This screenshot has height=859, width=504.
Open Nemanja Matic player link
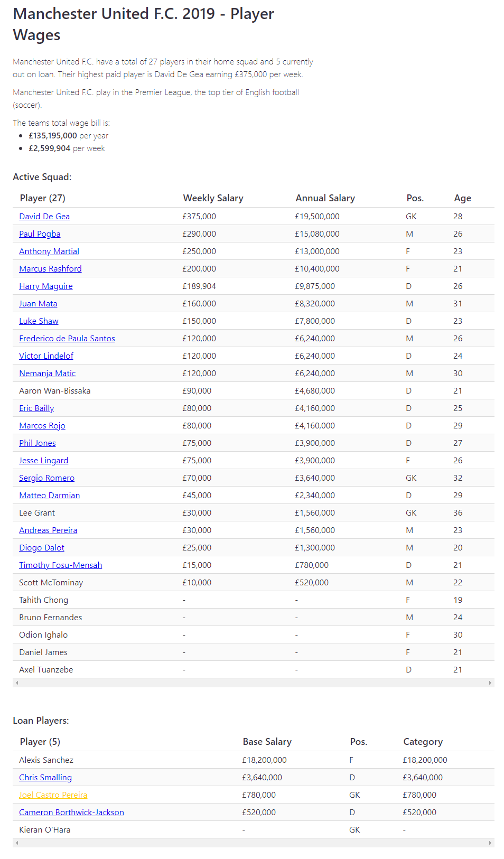coord(47,373)
